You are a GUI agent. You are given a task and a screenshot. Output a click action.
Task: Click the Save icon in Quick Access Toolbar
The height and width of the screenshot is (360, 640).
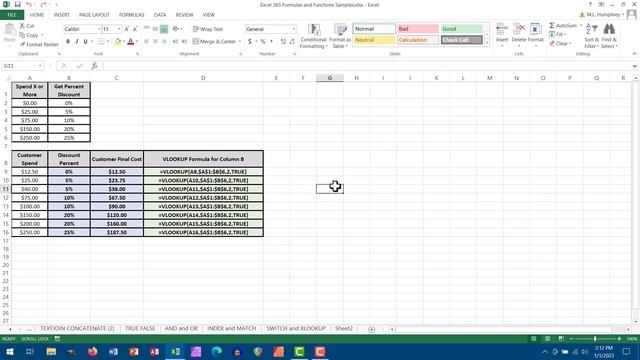pos(18,4)
